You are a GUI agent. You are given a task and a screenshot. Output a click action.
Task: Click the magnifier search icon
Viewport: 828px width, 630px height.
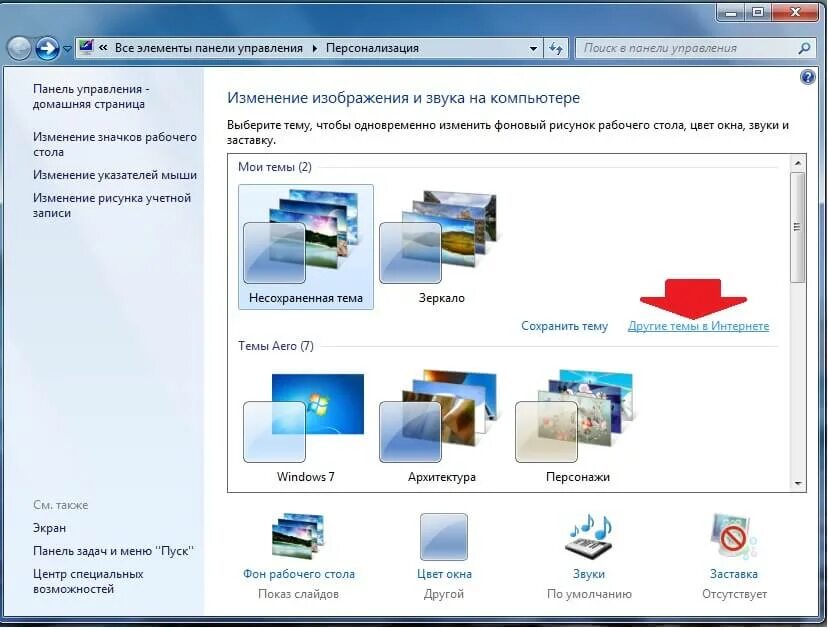[804, 48]
